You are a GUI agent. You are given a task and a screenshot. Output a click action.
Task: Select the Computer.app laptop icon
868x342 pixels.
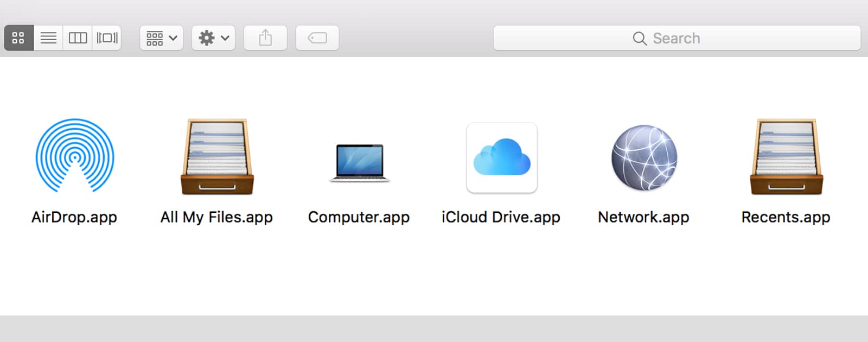359,163
